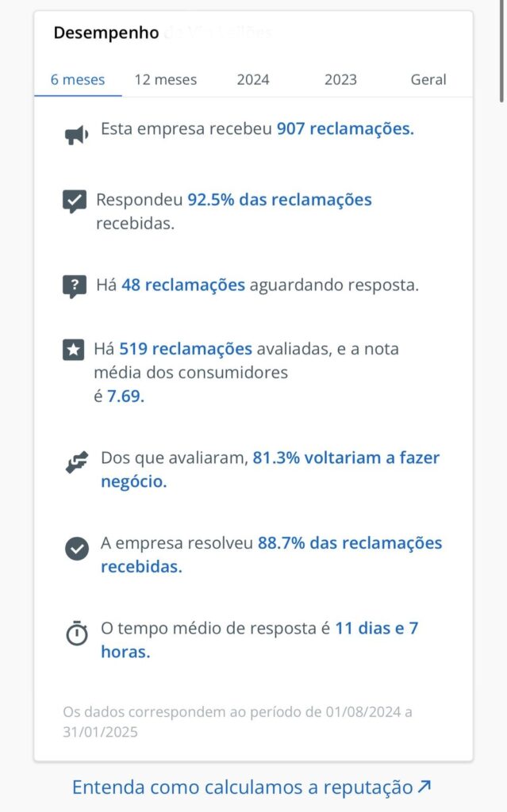Click the 907 reclamações text

[345, 129]
